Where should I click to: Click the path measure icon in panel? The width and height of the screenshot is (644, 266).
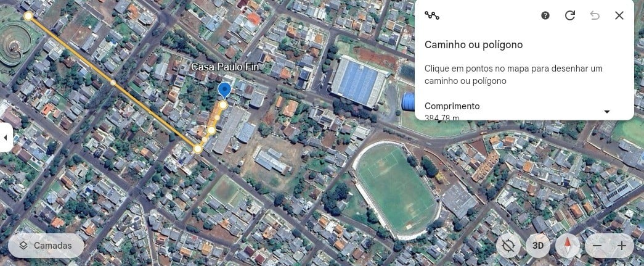tap(431, 15)
